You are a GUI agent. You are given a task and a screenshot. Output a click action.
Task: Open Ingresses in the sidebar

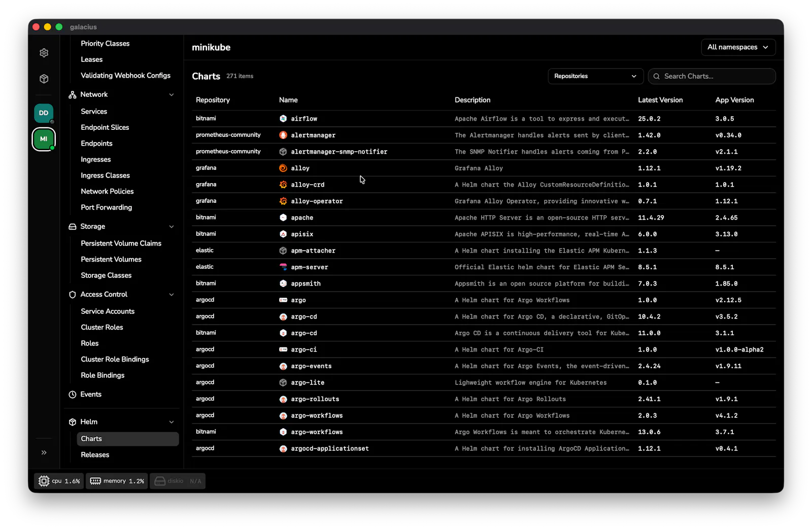tap(96, 159)
